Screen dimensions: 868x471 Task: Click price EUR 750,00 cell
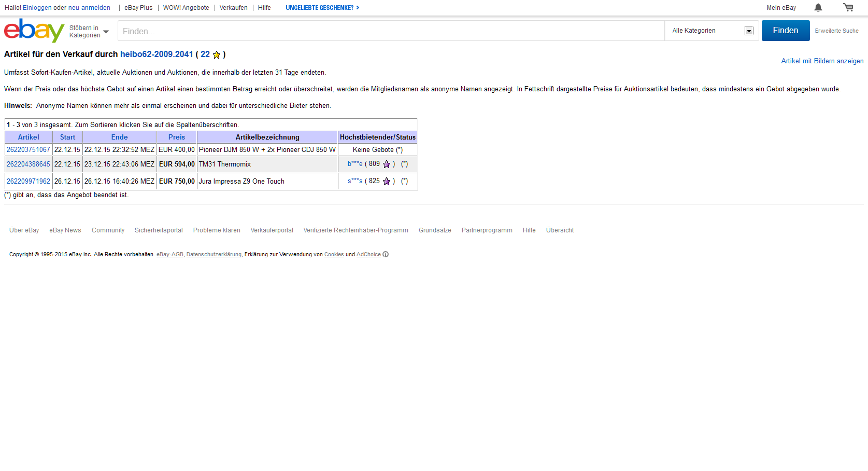point(177,182)
